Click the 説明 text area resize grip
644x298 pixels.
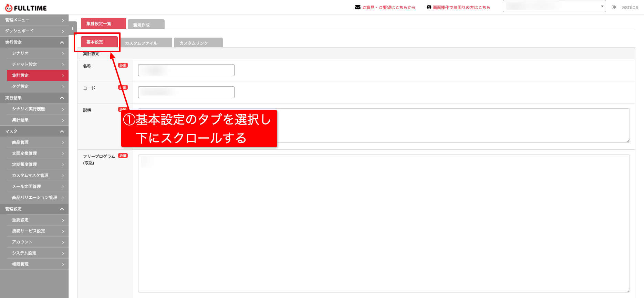tap(628, 141)
